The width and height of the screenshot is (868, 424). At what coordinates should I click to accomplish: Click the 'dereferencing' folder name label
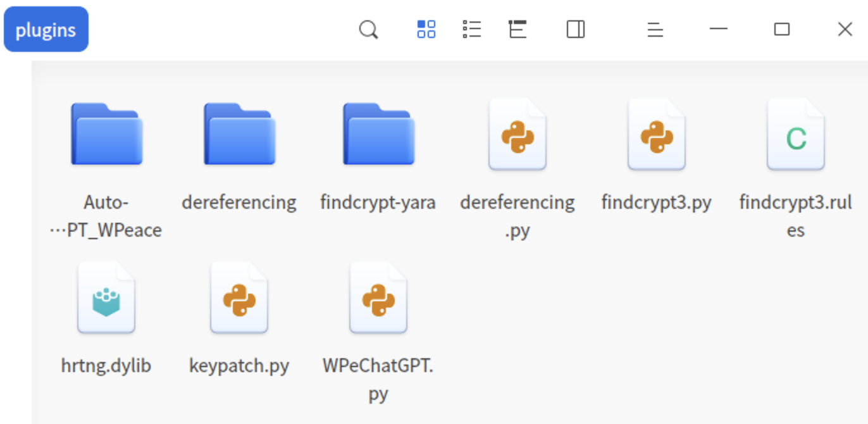click(239, 203)
